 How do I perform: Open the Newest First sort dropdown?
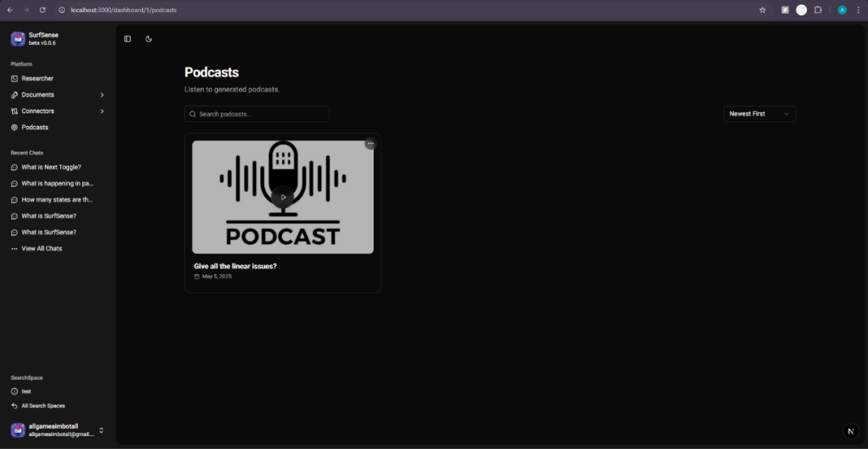[x=759, y=114]
